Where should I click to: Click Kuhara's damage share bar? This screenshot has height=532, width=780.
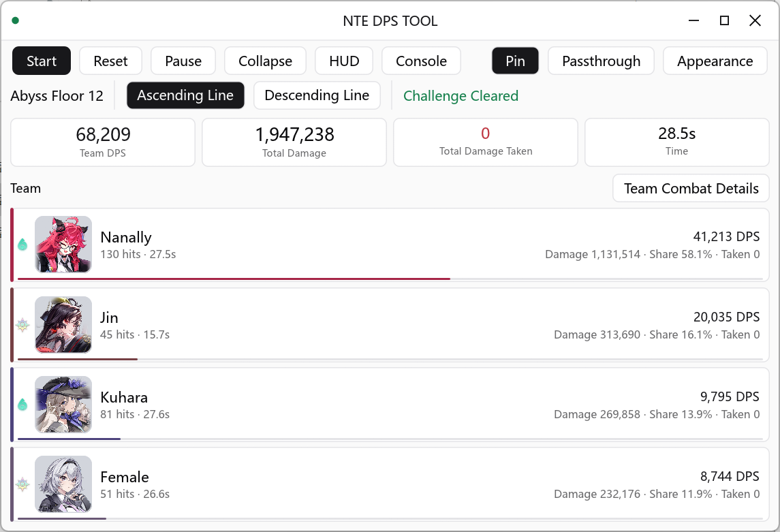390,439
